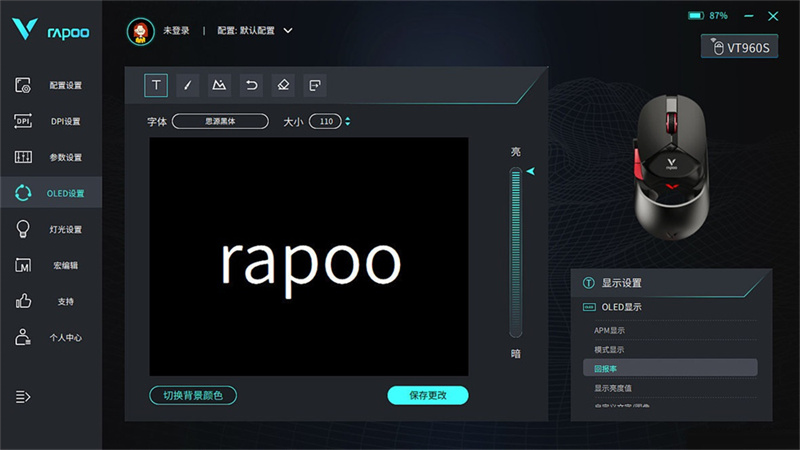Open 灯光设置 in the sidebar
Screen dimensions: 800x450
point(51,229)
